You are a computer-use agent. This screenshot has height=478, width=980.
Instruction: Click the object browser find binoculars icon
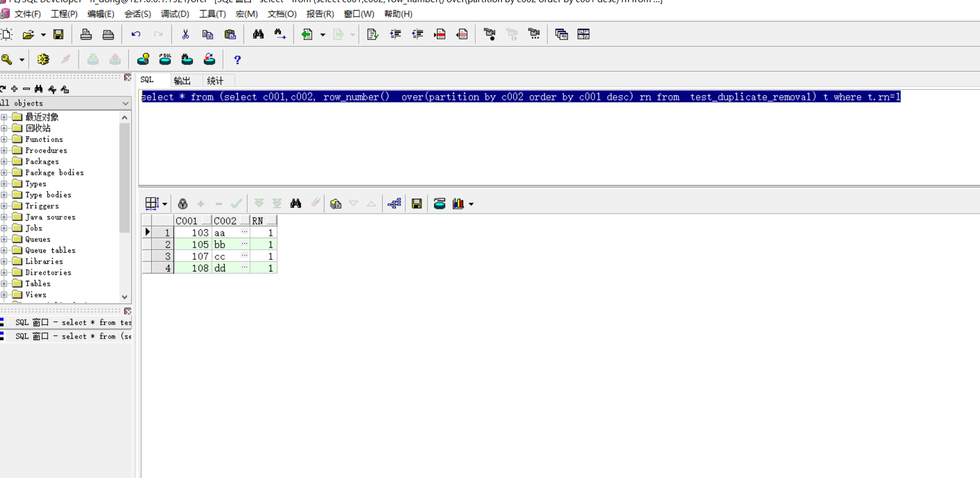[38, 89]
